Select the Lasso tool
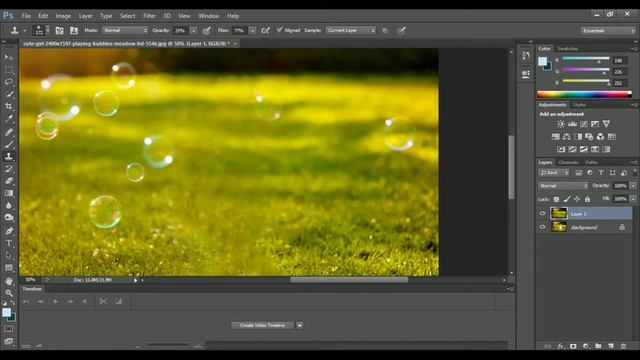Viewport: 640px width, 360px height. (x=9, y=82)
